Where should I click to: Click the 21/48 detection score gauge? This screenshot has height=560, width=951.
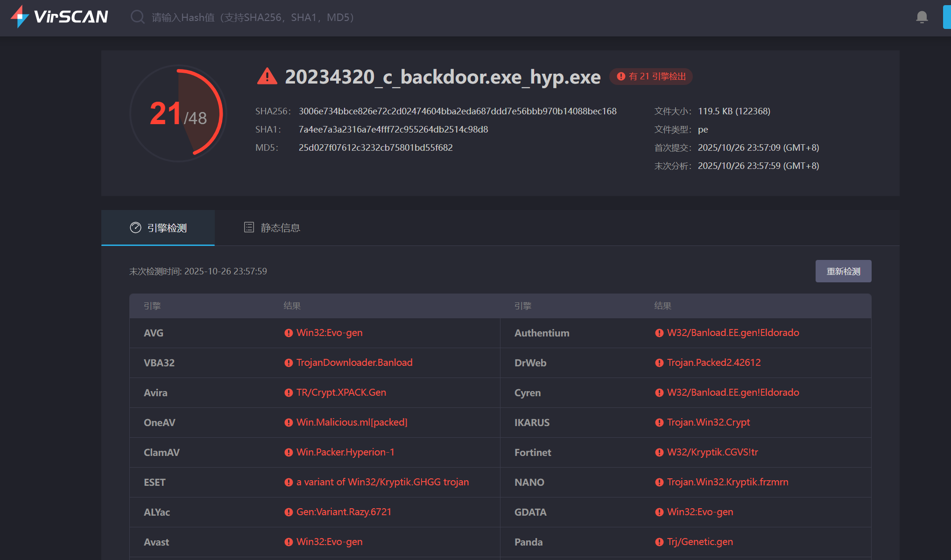coord(178,113)
